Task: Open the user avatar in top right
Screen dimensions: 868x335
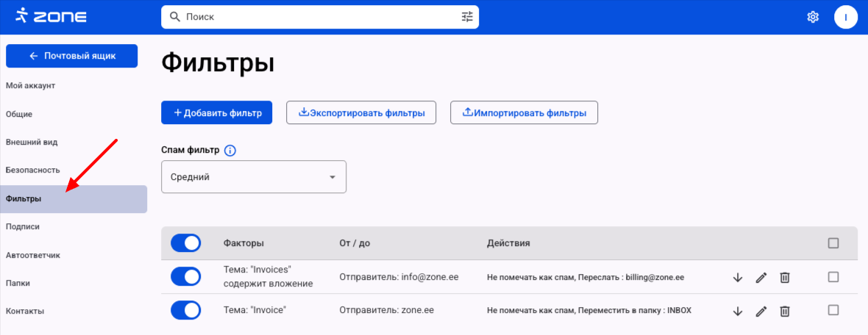Action: tap(846, 17)
